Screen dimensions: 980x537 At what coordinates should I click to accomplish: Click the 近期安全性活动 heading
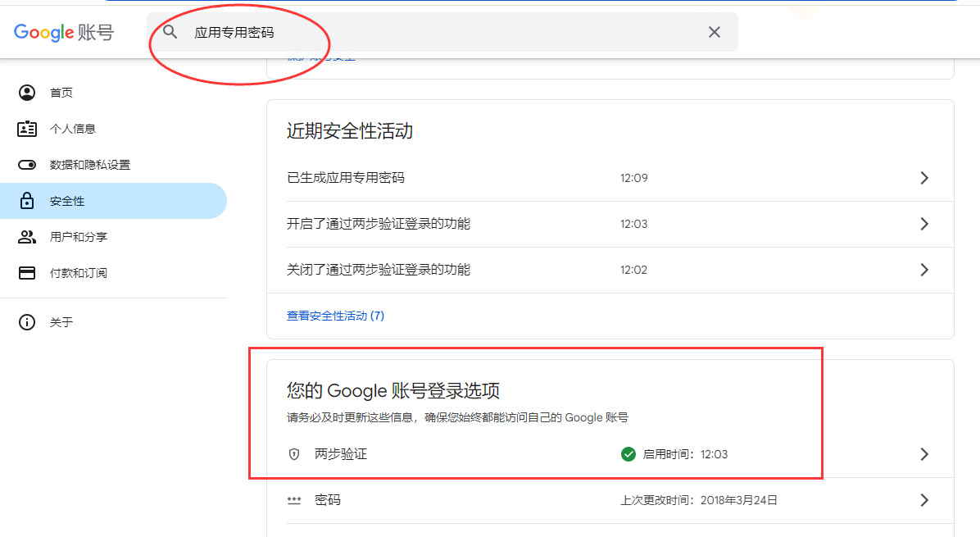pyautogui.click(x=349, y=131)
